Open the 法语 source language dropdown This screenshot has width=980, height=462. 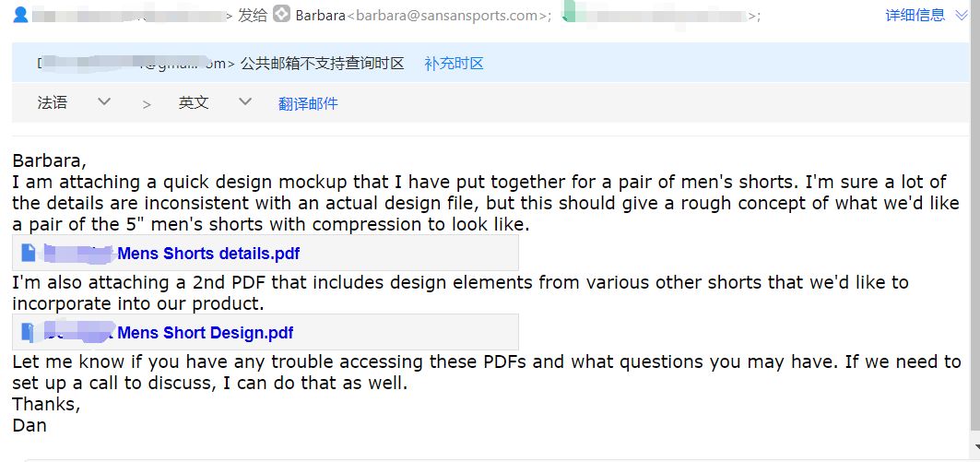tap(74, 102)
